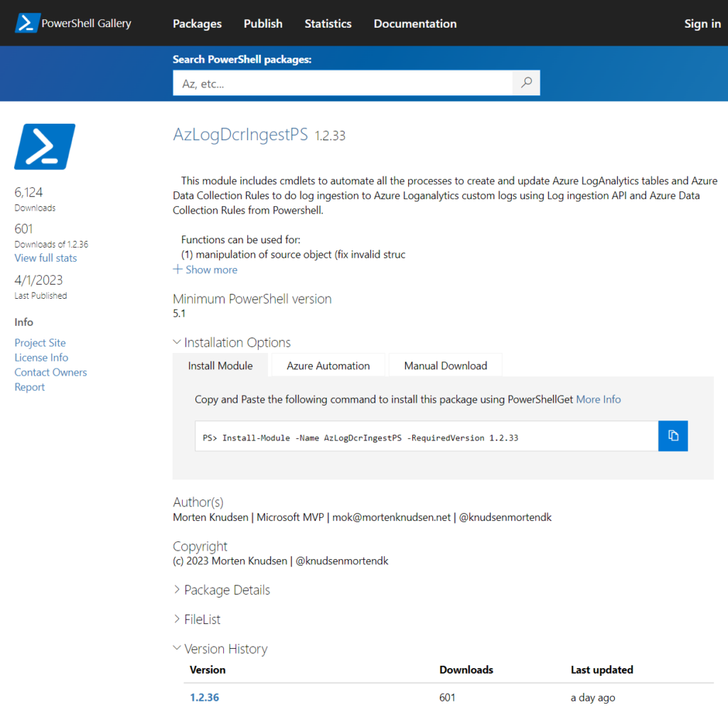This screenshot has width=728, height=710.
Task: Expand the FileList section
Action: (x=197, y=619)
